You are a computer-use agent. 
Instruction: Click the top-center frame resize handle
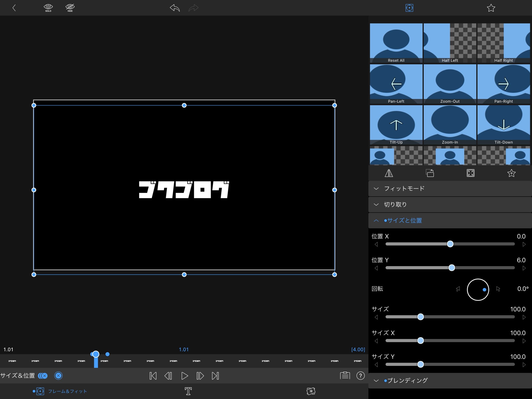184,105
